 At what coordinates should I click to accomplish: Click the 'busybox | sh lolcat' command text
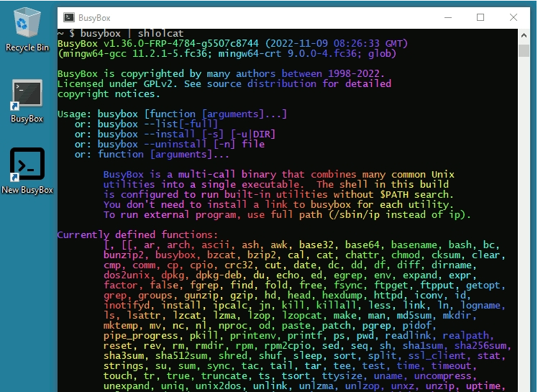pos(132,34)
